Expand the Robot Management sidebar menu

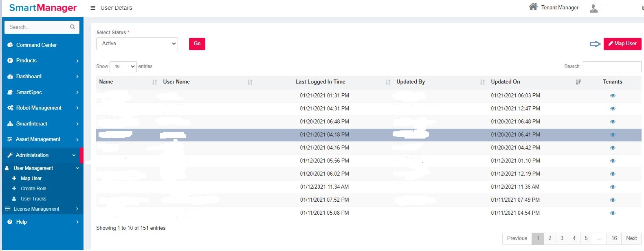coord(39,108)
